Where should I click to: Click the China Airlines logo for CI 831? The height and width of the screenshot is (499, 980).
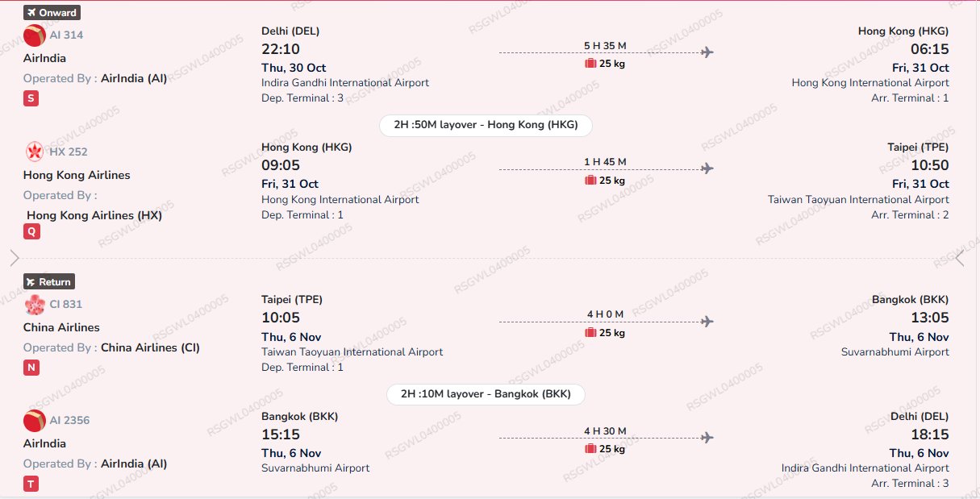pos(35,304)
